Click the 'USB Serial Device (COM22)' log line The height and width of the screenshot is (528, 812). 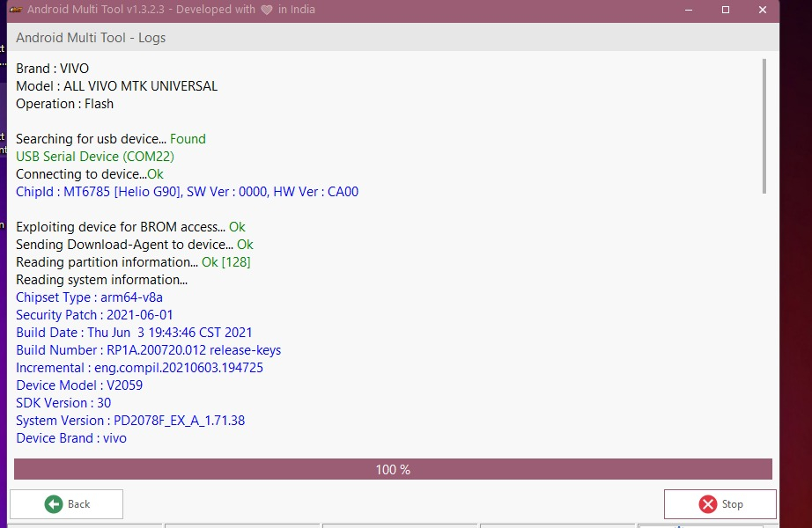[x=95, y=157]
